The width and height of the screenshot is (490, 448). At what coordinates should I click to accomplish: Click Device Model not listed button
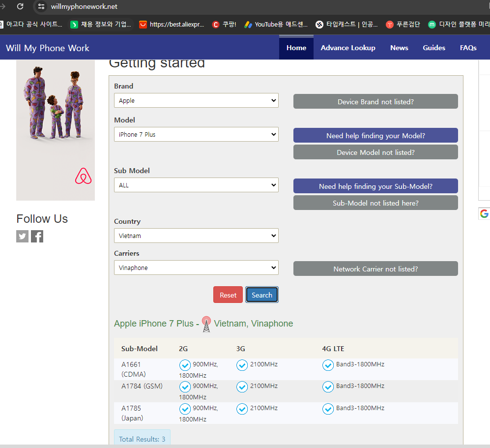(375, 152)
